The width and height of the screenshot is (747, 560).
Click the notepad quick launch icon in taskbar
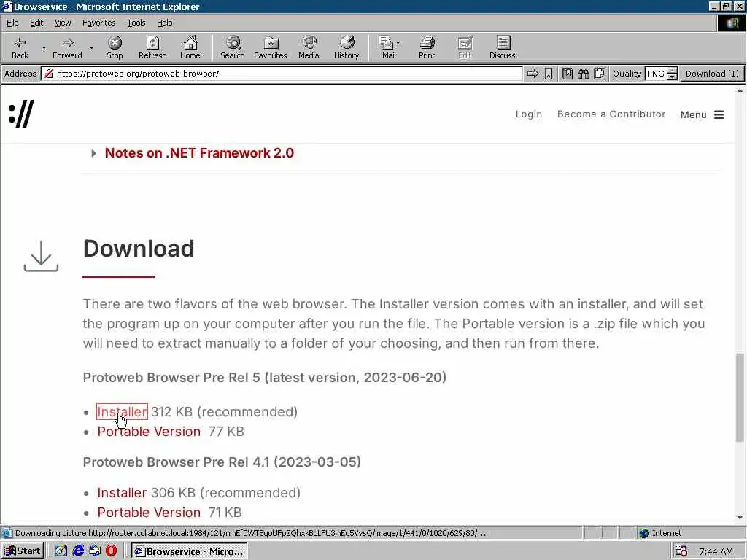[x=61, y=551]
